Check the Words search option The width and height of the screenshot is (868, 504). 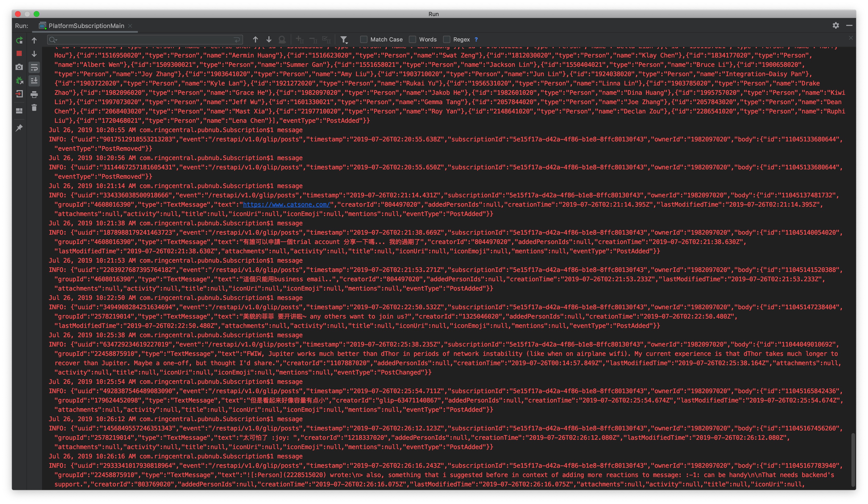click(x=412, y=40)
